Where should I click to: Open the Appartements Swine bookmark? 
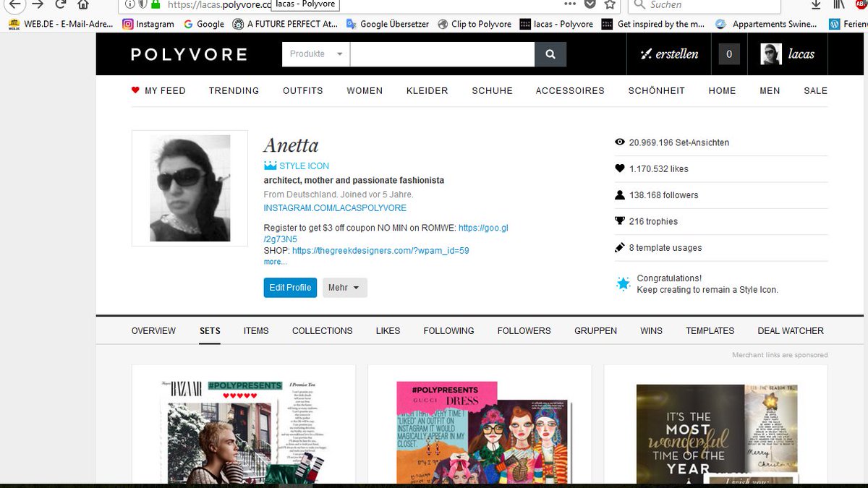pyautogui.click(x=767, y=24)
